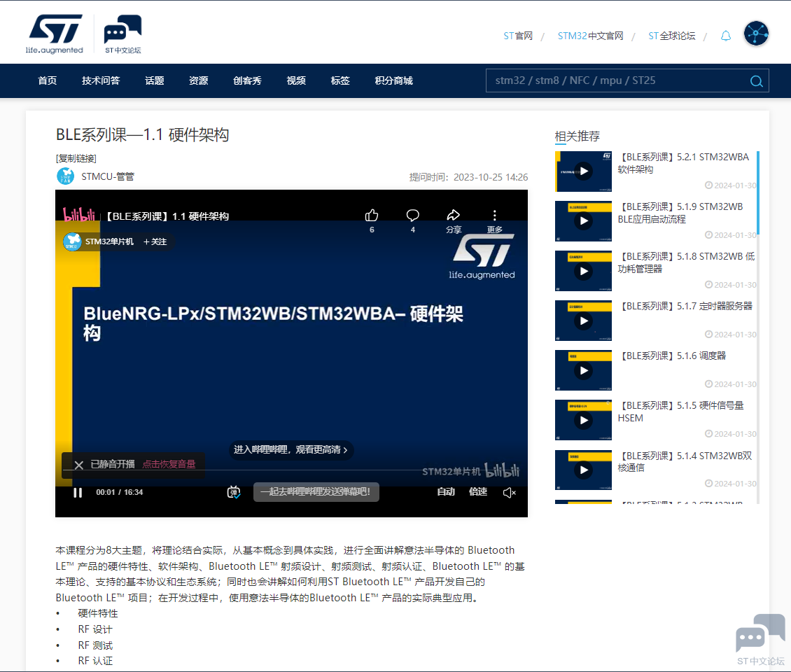791x672 pixels.
Task: Open 积分商城 nav item
Action: 393,80
